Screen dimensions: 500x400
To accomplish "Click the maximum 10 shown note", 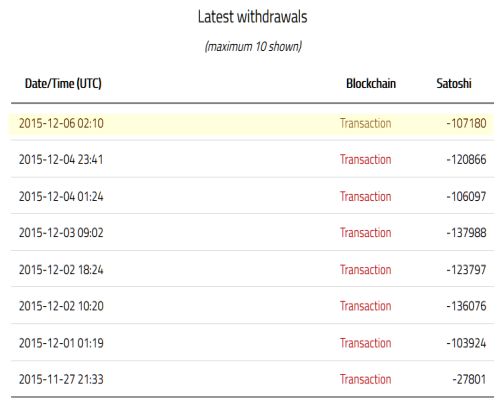I will (253, 46).
